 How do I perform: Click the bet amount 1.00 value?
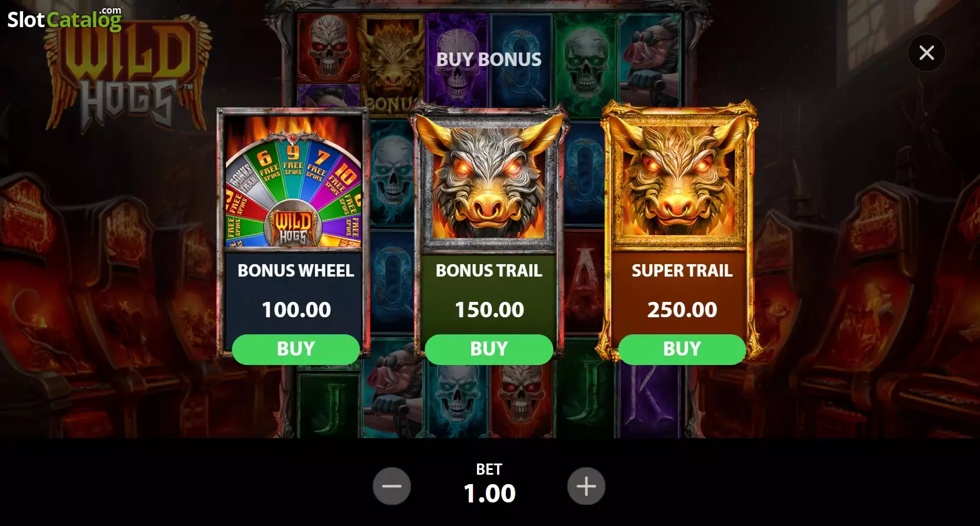pos(489,494)
